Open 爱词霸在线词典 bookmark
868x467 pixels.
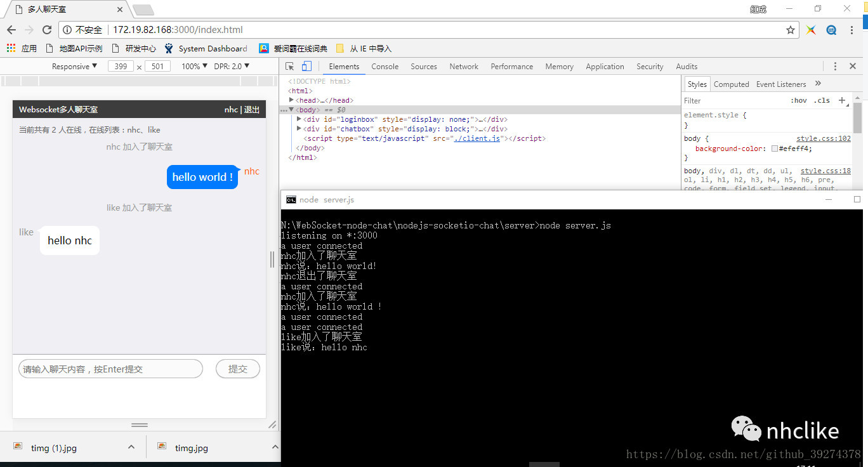click(294, 48)
